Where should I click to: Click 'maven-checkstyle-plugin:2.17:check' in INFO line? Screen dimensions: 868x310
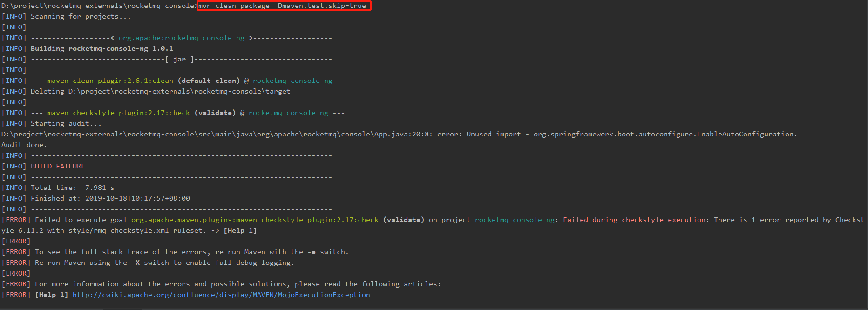[119, 113]
